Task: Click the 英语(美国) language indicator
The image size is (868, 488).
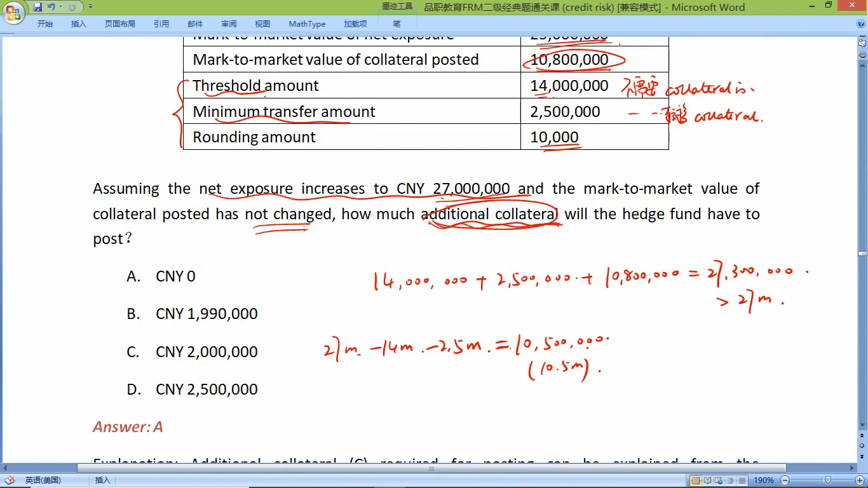Action: [x=43, y=480]
